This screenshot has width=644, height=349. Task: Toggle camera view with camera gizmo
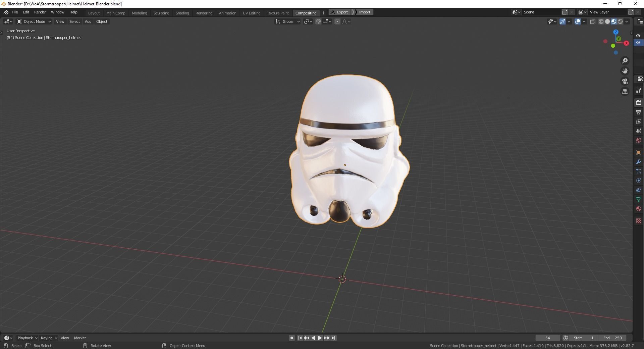pyautogui.click(x=625, y=81)
